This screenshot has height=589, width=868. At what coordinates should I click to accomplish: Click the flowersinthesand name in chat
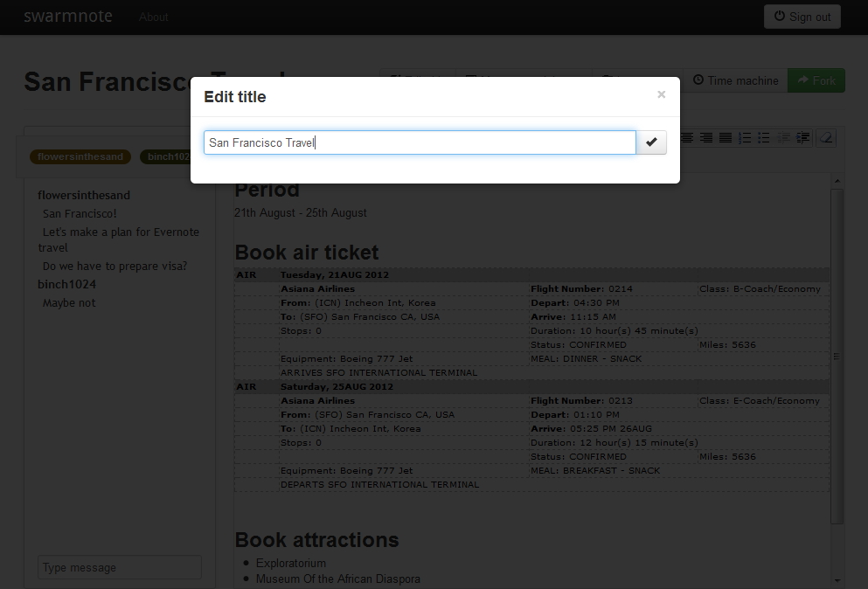click(84, 196)
